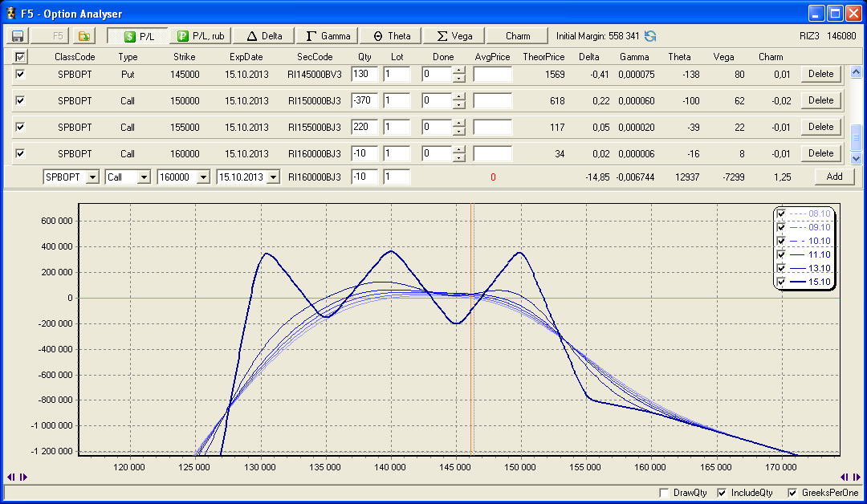The image size is (867, 504).
Task: Hide the 15.10 curve in legend
Action: (x=780, y=282)
